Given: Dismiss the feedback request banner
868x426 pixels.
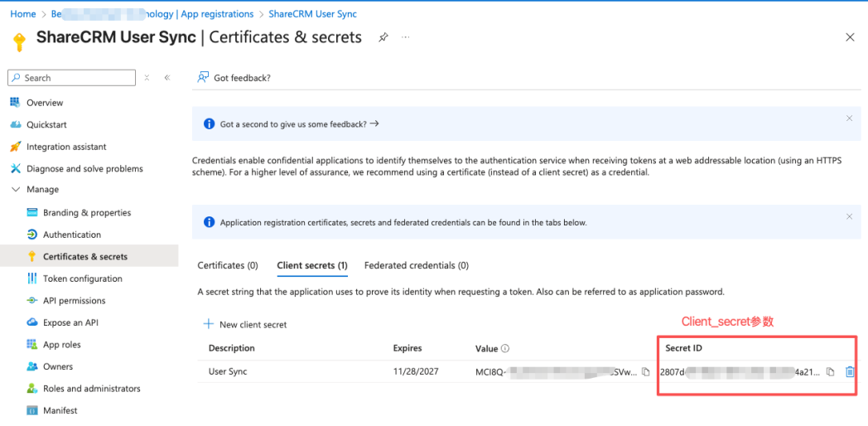Looking at the screenshot, I should 849,119.
